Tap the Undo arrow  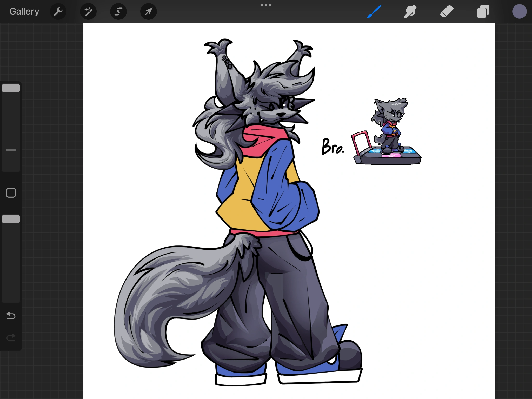point(11,316)
